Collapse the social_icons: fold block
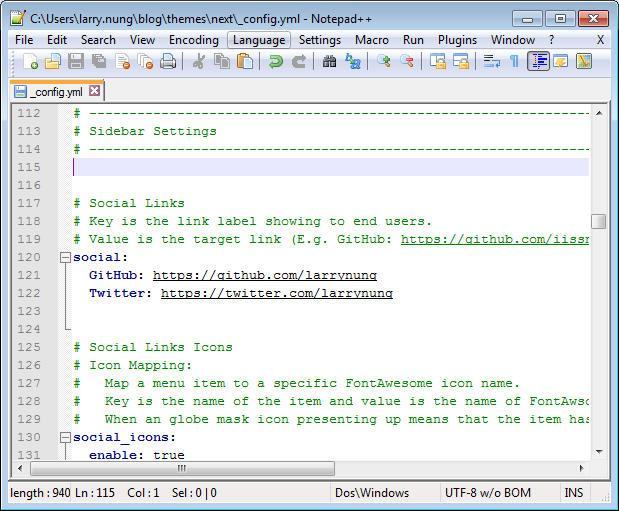 click(65, 438)
